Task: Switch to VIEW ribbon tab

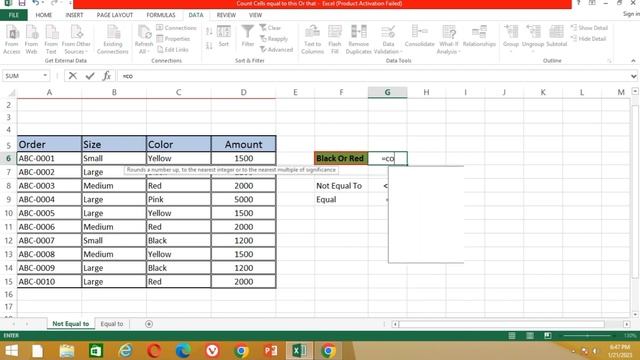Action: [x=256, y=15]
